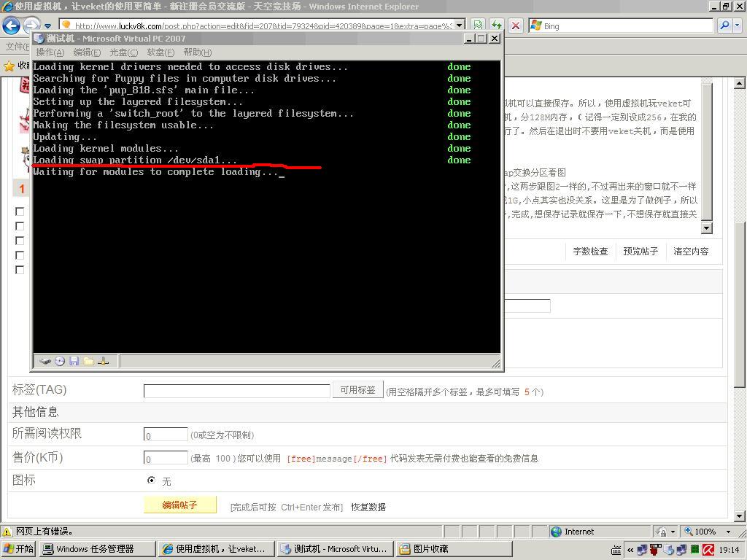Click the keyboard language bar icon in taskbar

point(616,550)
